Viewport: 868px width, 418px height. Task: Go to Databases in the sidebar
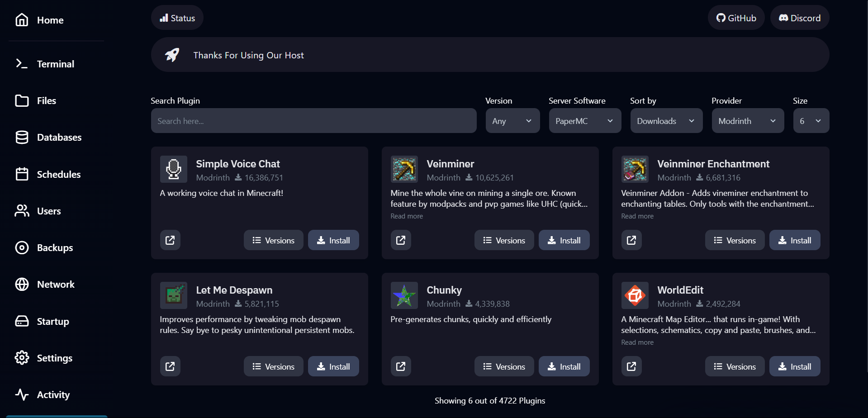[59, 138]
